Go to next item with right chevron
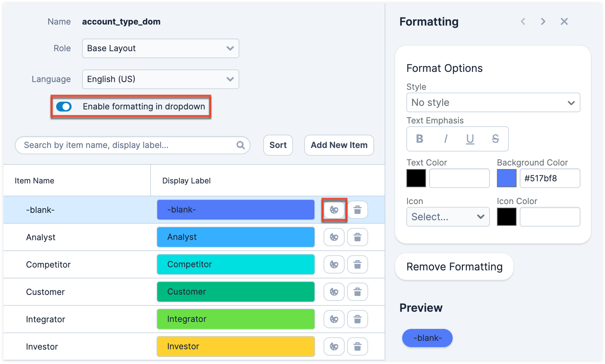This screenshot has width=605, height=364. pos(543,22)
